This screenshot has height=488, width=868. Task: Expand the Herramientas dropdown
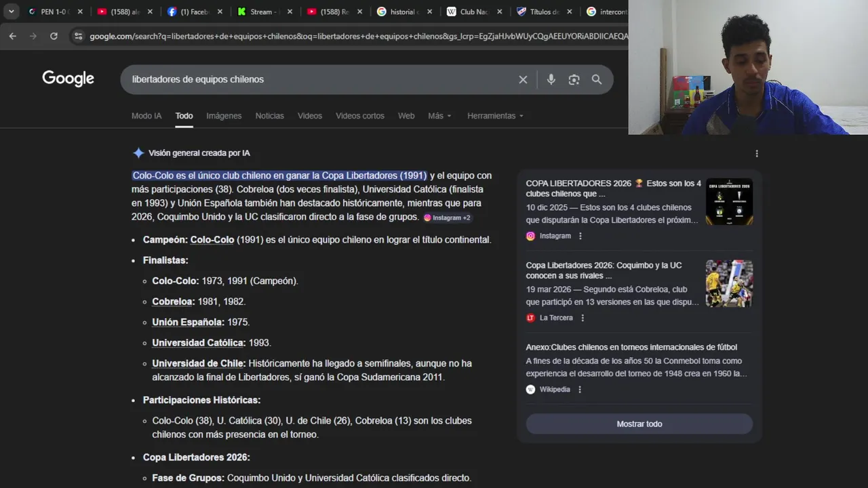pyautogui.click(x=495, y=116)
